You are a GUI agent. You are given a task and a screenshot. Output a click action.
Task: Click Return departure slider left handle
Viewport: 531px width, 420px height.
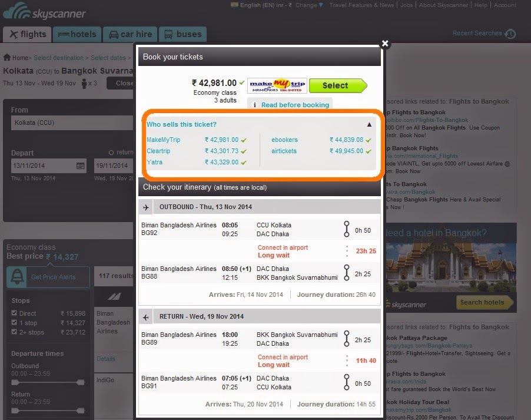point(15,411)
